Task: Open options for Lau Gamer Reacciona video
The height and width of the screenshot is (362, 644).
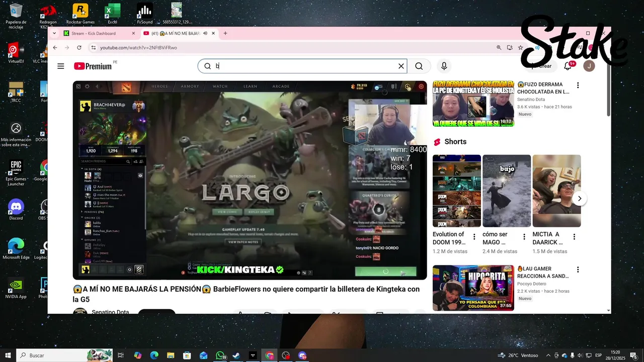Action: coord(578,269)
